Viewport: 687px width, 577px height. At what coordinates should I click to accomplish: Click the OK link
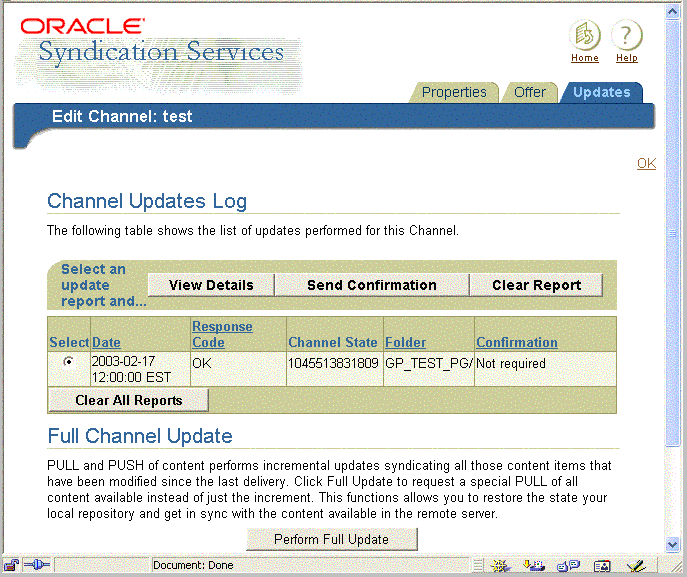point(646,163)
